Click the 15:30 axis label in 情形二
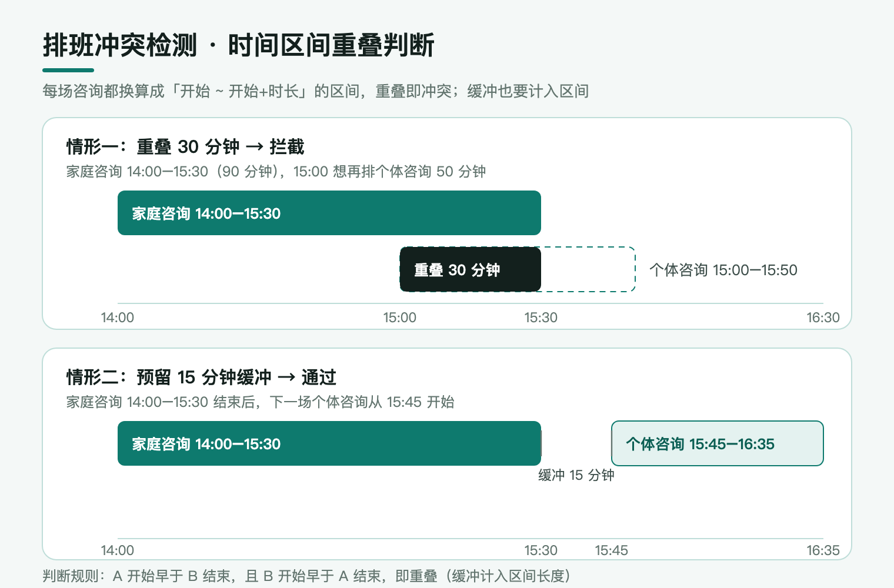The image size is (894, 588). click(x=541, y=550)
